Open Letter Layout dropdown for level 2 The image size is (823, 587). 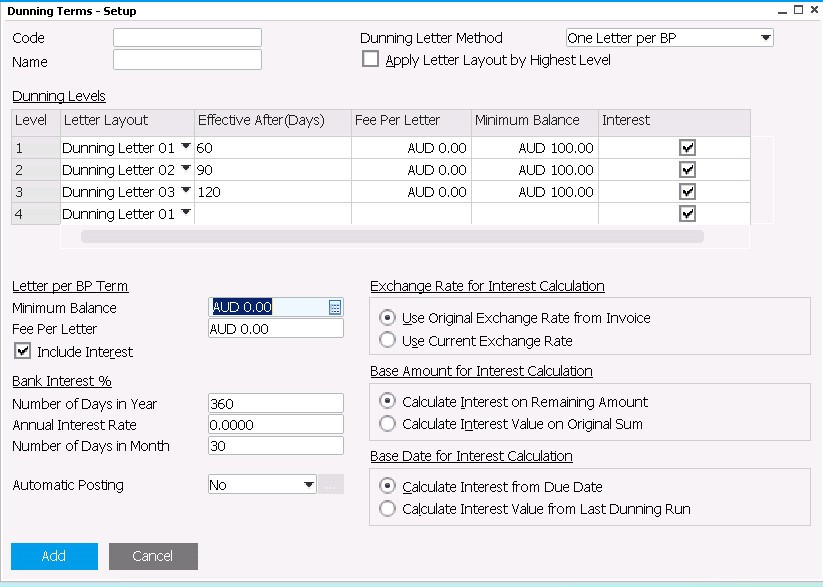[185, 169]
